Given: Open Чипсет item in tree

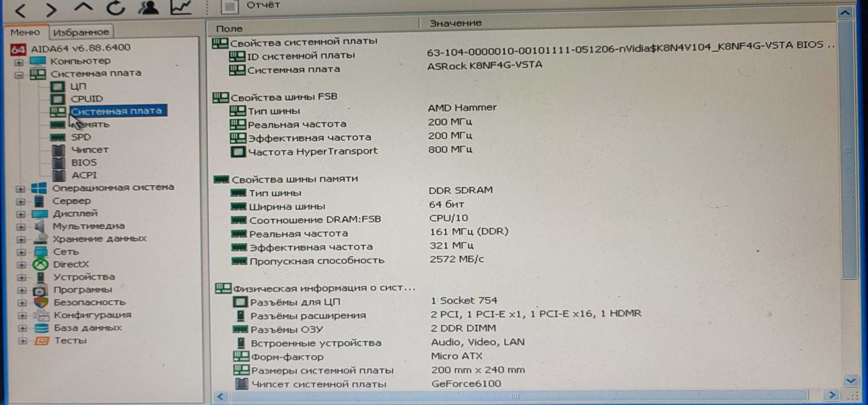Looking at the screenshot, I should point(90,150).
